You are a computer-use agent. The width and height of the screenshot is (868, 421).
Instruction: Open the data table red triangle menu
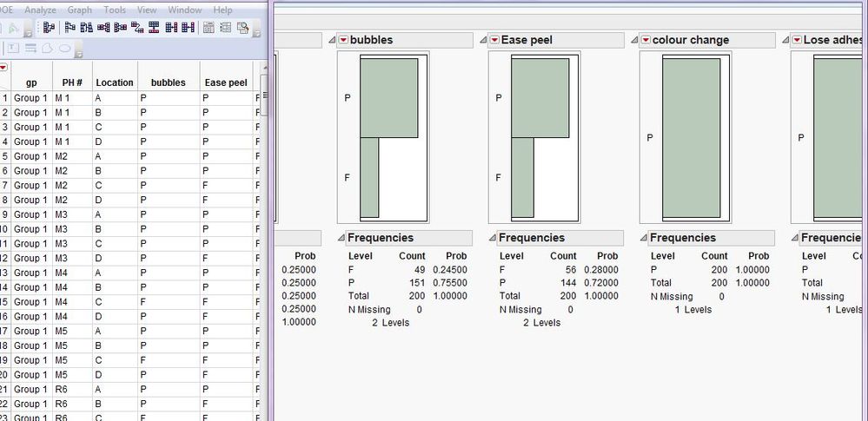pos(3,68)
